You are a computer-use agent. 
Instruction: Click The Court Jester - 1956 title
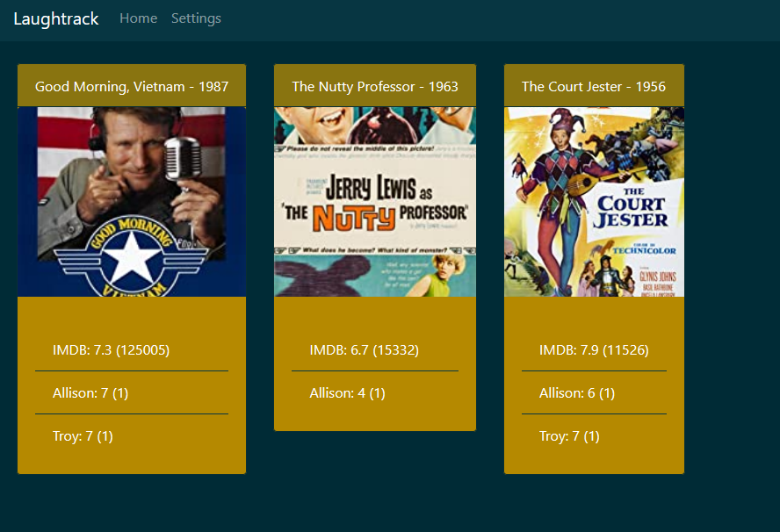(x=594, y=87)
